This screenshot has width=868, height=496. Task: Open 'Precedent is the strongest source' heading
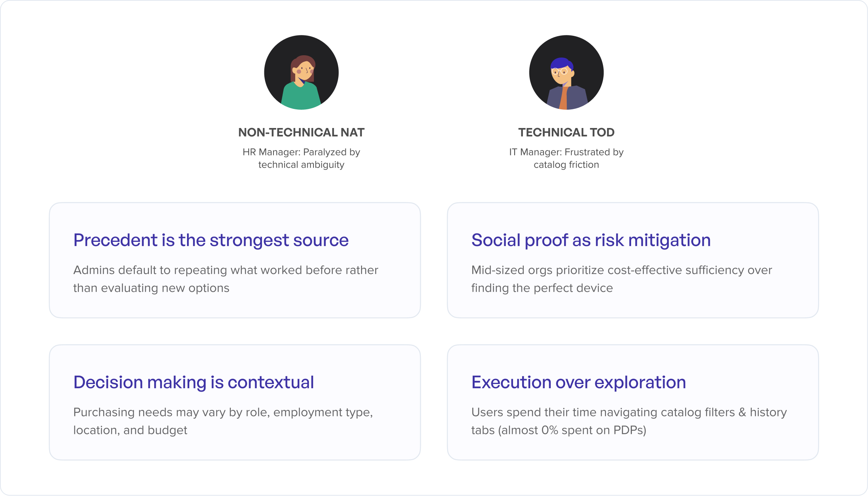click(x=211, y=240)
